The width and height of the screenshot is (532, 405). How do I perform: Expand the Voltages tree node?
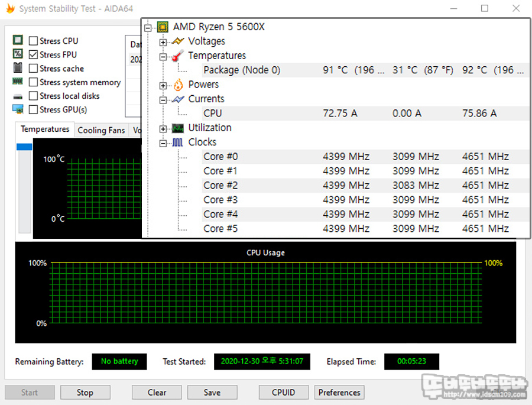click(163, 43)
